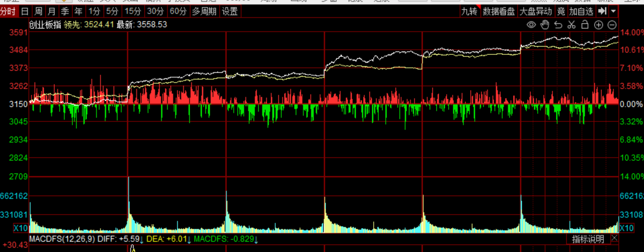Select the scissors cut tool

pos(571,25)
